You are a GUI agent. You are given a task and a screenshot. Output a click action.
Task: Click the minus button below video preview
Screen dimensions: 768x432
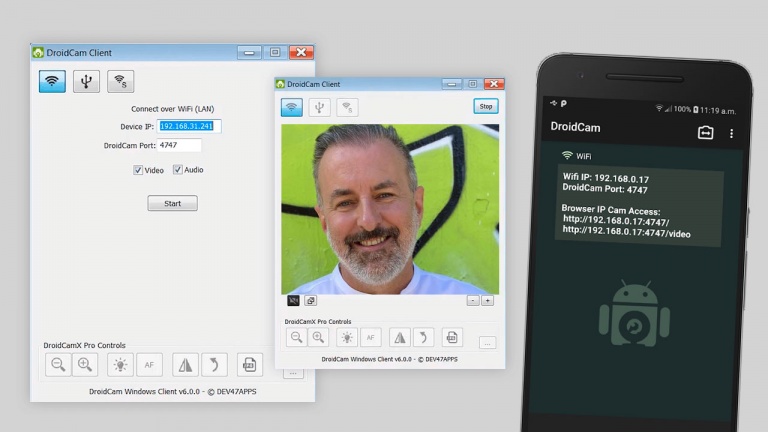tap(473, 300)
